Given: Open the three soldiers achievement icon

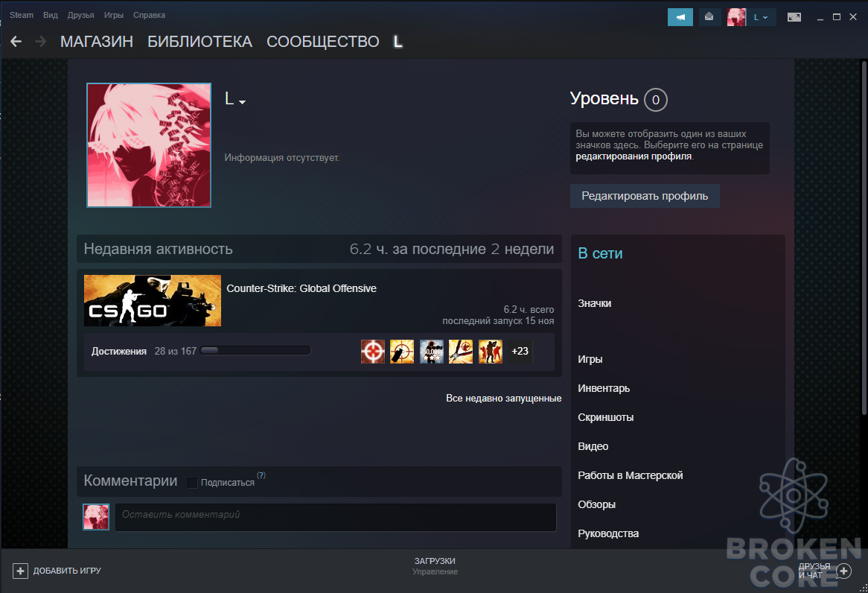Looking at the screenshot, I should point(490,352).
